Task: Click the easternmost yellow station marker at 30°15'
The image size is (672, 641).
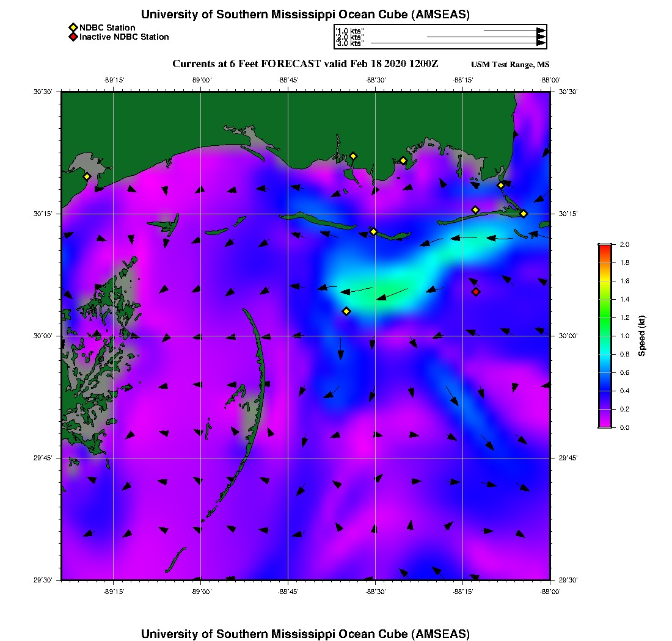Action: pyautogui.click(x=524, y=214)
